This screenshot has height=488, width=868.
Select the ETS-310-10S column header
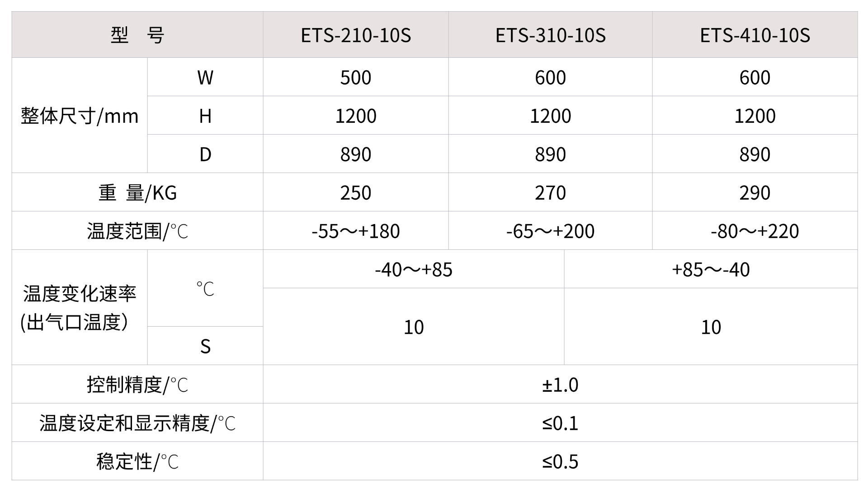(550, 35)
